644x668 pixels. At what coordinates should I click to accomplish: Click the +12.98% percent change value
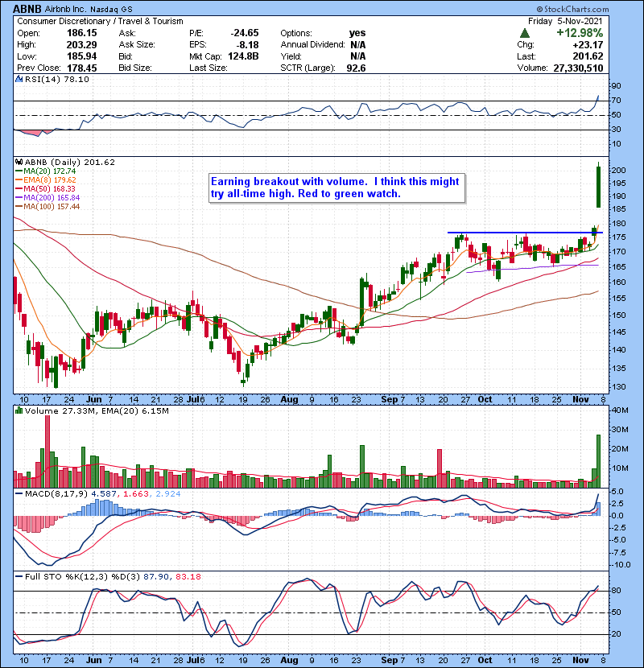click(x=580, y=33)
